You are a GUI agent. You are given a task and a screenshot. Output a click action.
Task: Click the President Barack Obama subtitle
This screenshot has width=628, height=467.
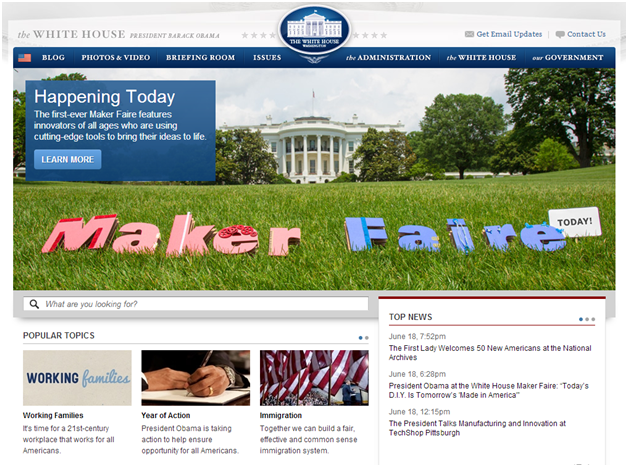point(175,36)
